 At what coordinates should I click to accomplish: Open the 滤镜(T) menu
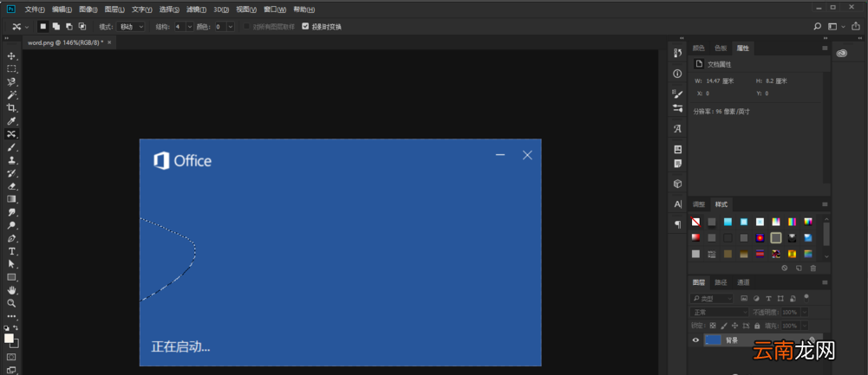(197, 10)
